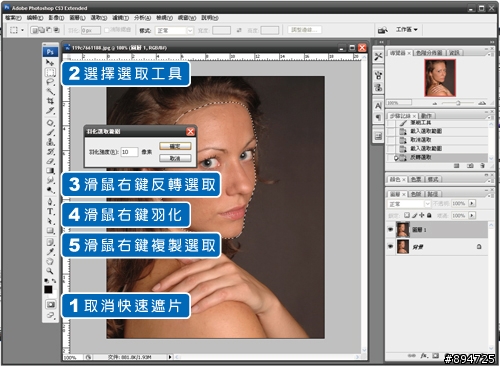
Task: Select the Blur tool
Action: 50,180
